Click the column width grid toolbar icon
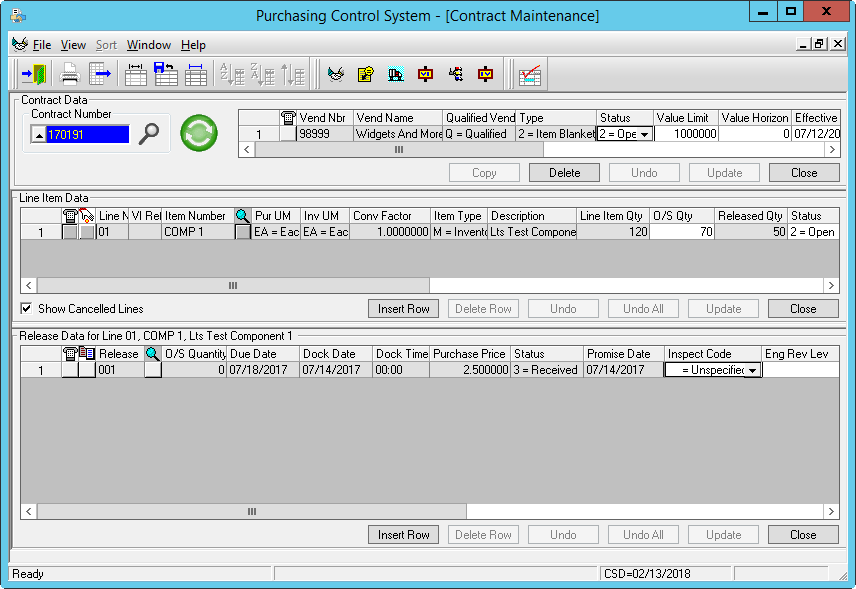856x589 pixels. click(135, 74)
